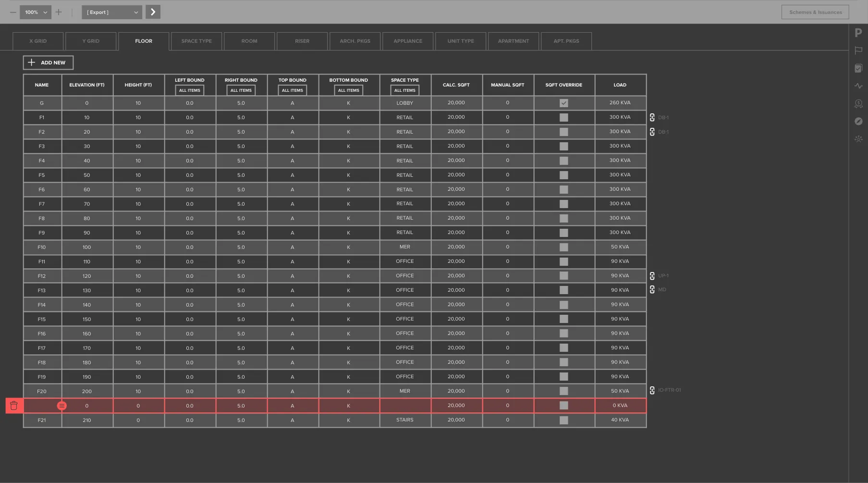Image resolution: width=868 pixels, height=483 pixels.
Task: Open the compass navigation icon
Action: 858,121
